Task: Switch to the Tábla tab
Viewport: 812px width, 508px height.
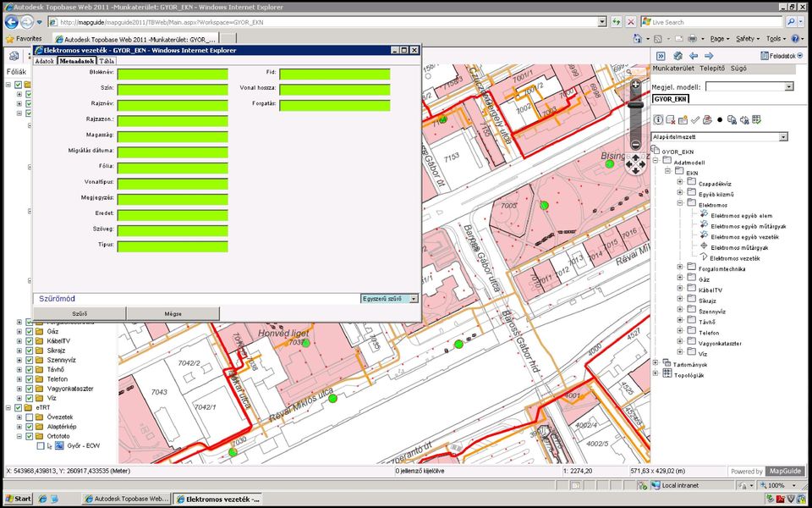Action: [107, 61]
